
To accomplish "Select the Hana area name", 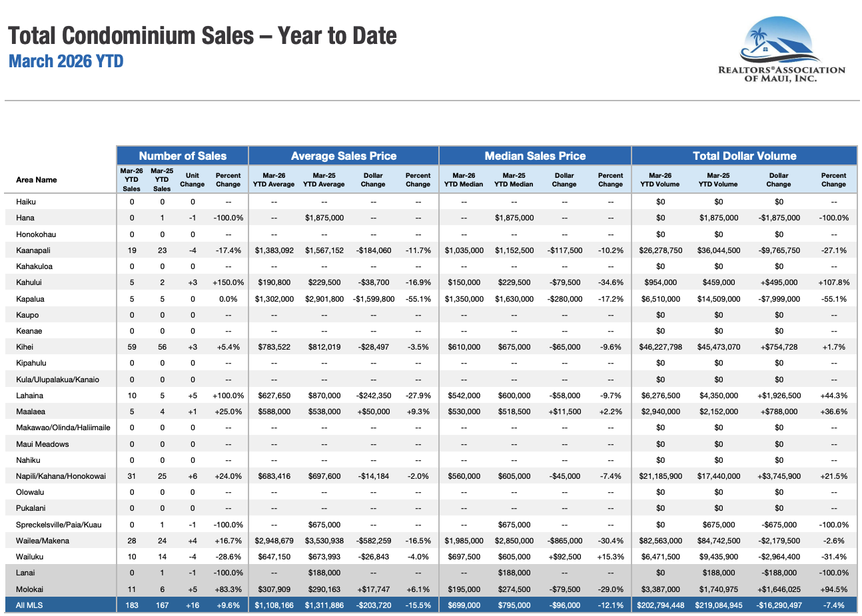I will coord(25,218).
